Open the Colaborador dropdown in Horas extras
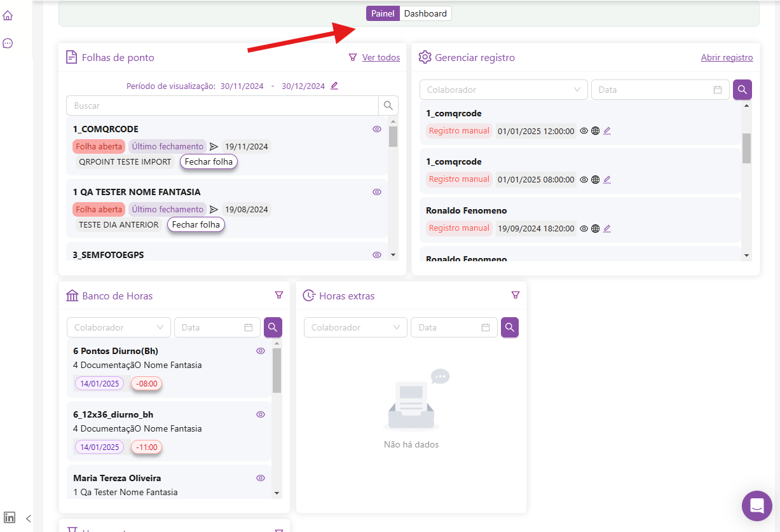The image size is (780, 532). [355, 327]
